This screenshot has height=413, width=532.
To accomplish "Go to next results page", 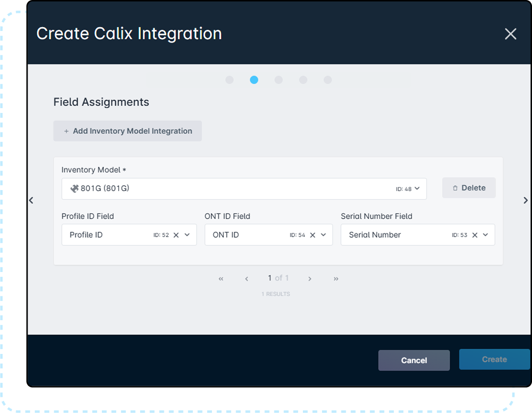I will (x=310, y=279).
